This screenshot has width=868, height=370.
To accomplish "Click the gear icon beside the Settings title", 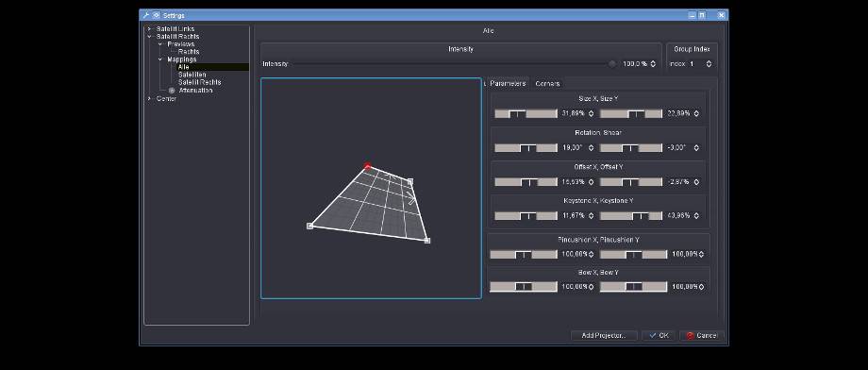I will click(x=157, y=15).
